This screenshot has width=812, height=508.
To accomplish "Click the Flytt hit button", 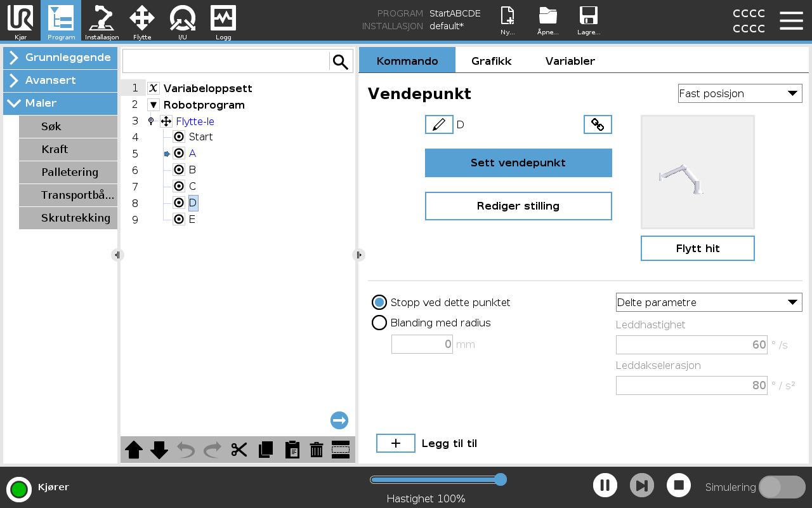I will point(698,248).
